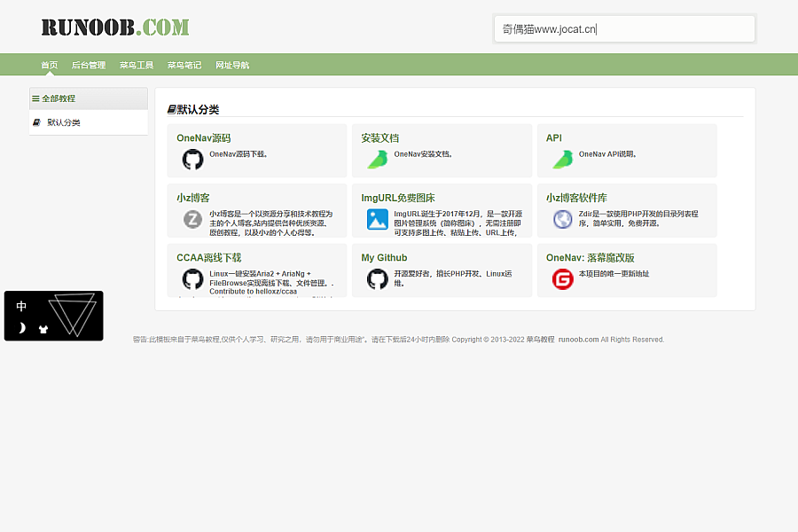Open the API link title
Image resolution: width=798 pixels, height=532 pixels.
point(553,138)
